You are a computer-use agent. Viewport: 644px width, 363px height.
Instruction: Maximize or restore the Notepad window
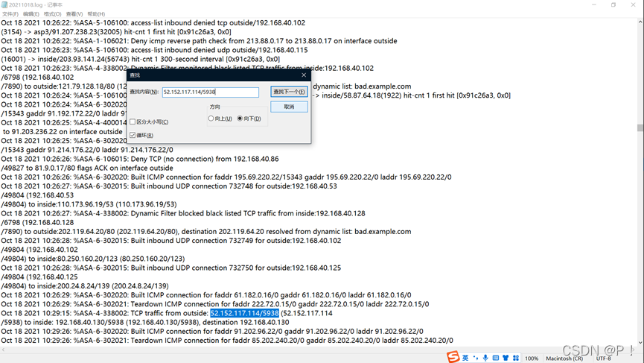tap(613, 5)
